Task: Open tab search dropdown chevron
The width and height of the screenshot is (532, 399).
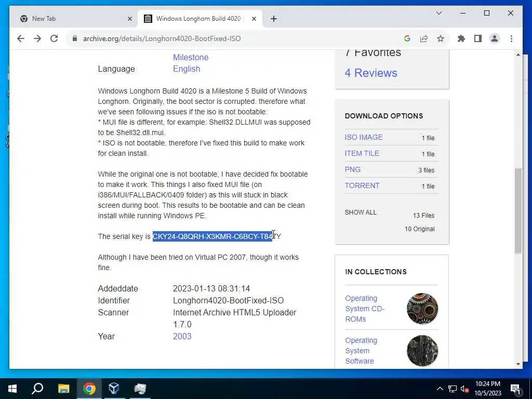Action: pyautogui.click(x=438, y=13)
